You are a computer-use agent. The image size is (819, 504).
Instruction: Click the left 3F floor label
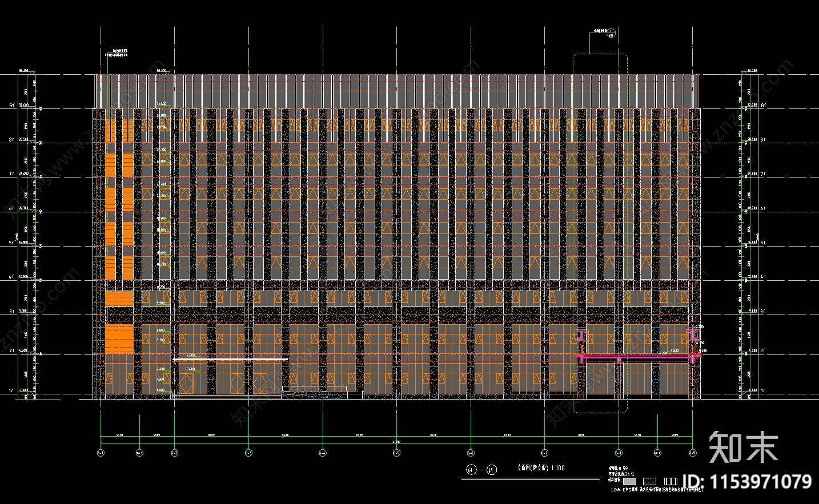11,312
